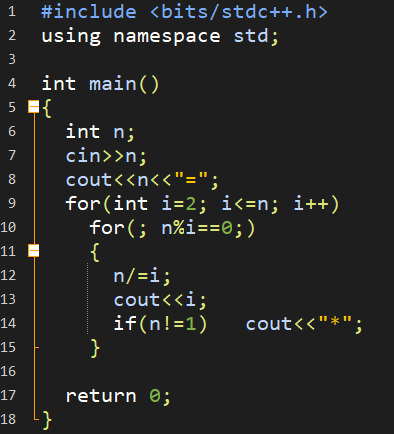Click the 'cout<<"*";' statement
This screenshot has height=434, width=394.
pyautogui.click(x=304, y=324)
